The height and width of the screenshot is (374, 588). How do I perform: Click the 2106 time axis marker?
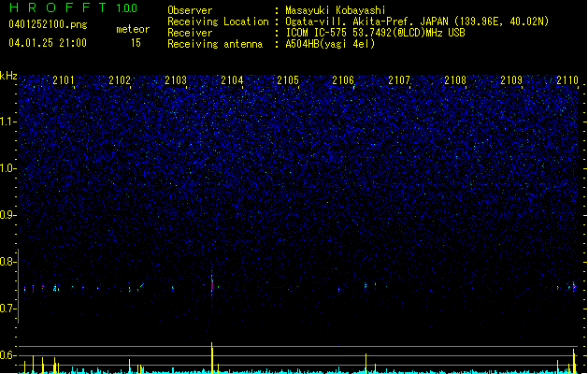(x=343, y=80)
